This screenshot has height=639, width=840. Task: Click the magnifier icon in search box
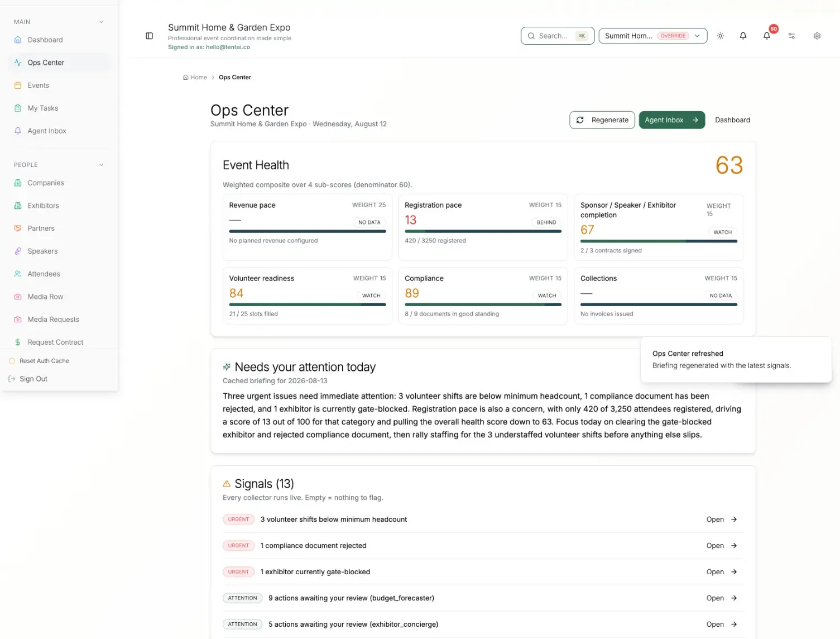pyautogui.click(x=531, y=36)
